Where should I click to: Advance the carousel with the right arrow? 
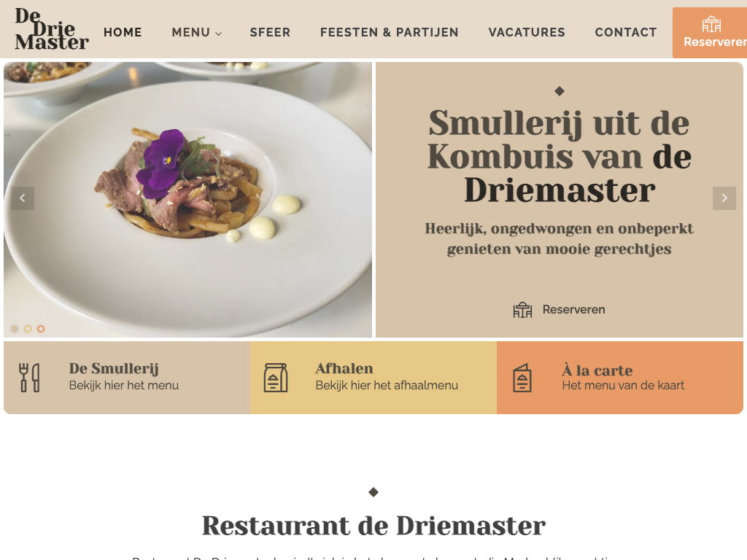[724, 198]
